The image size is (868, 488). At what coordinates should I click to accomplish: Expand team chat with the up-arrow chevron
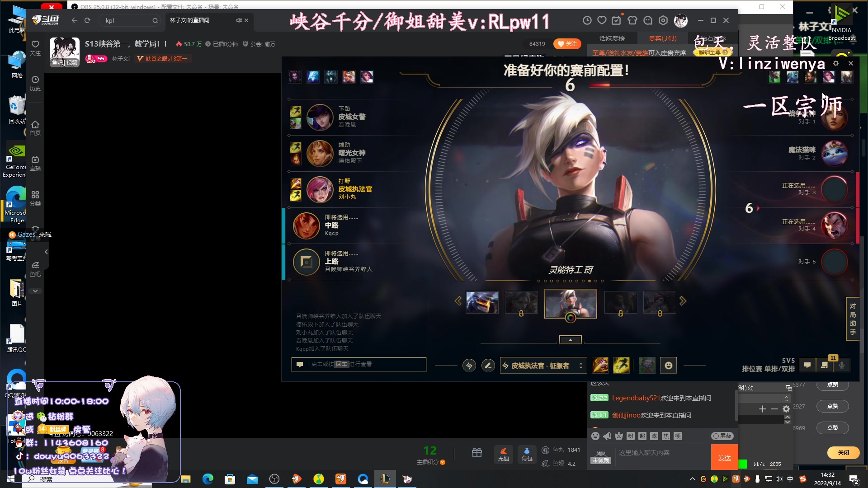click(570, 339)
